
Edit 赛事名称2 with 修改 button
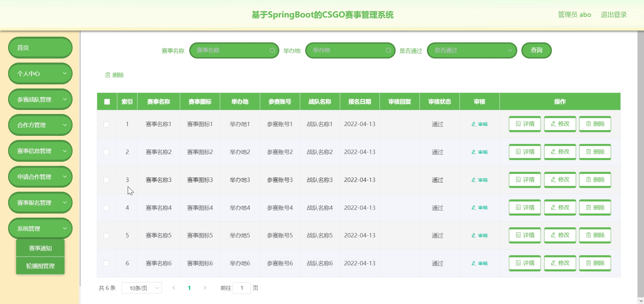pyautogui.click(x=560, y=152)
